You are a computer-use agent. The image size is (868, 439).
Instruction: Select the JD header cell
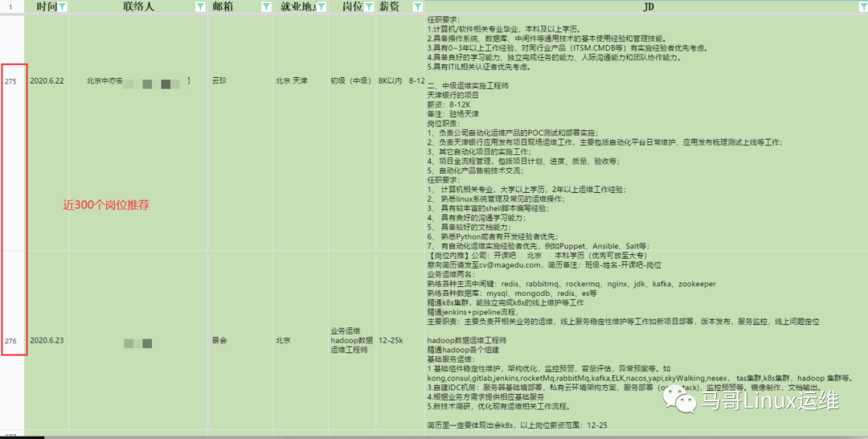[646, 6]
